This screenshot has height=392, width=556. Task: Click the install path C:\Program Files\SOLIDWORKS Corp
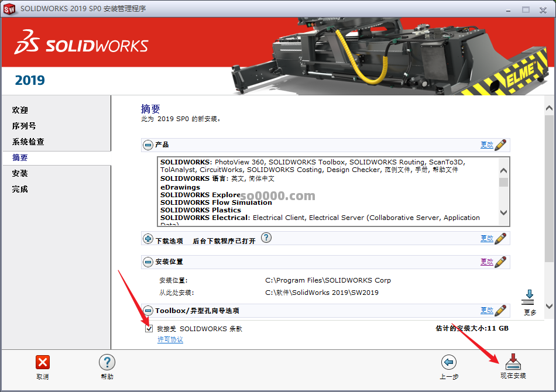[328, 280]
